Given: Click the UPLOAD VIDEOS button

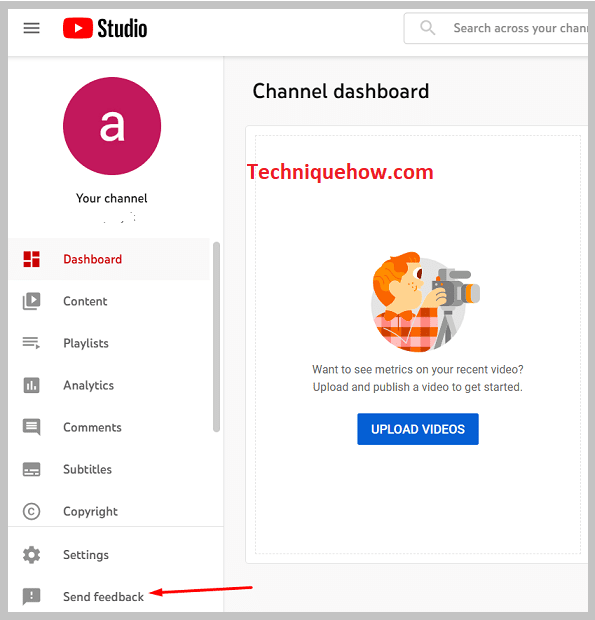Looking at the screenshot, I should (418, 429).
